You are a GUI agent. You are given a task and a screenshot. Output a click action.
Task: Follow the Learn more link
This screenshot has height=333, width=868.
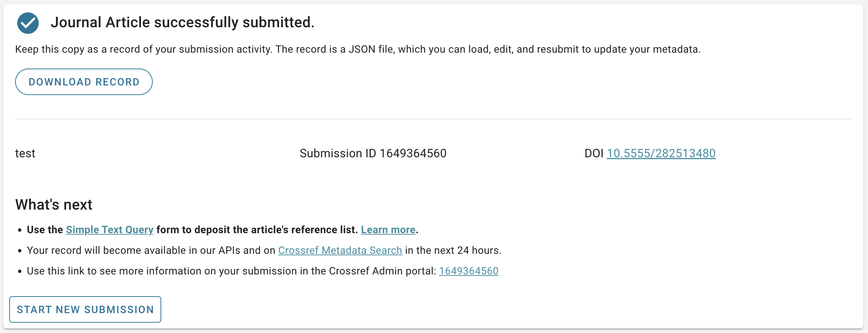(x=388, y=230)
